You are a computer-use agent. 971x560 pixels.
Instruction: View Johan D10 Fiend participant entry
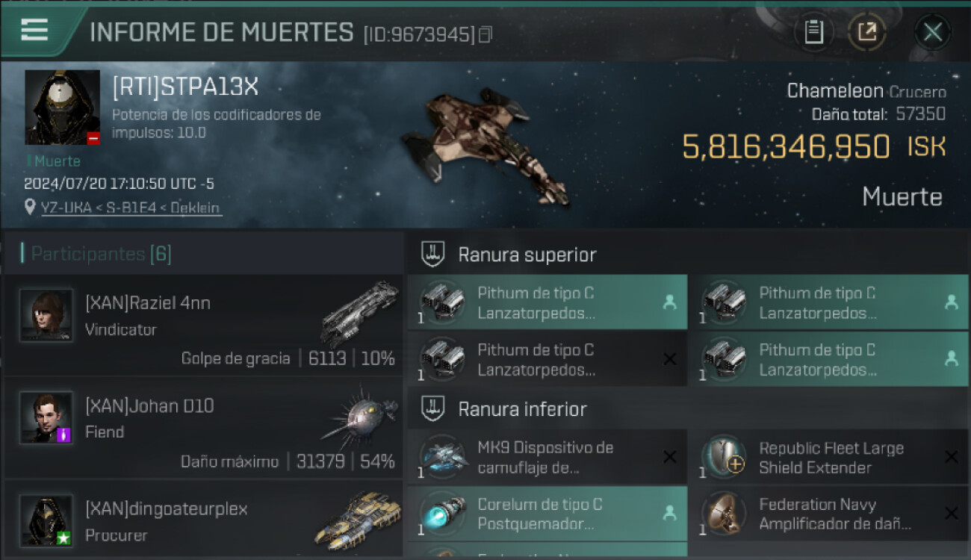tap(203, 429)
